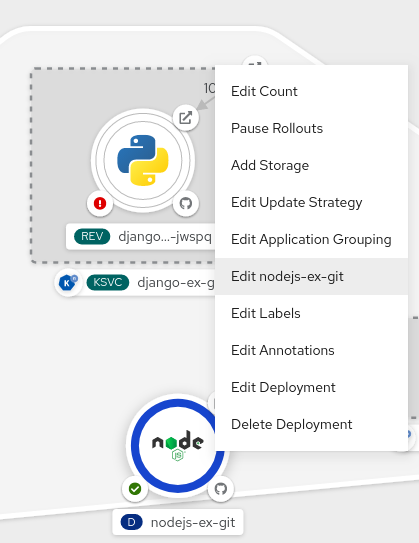
Task: Select django...-jwspq revision label
Action: coord(165,237)
